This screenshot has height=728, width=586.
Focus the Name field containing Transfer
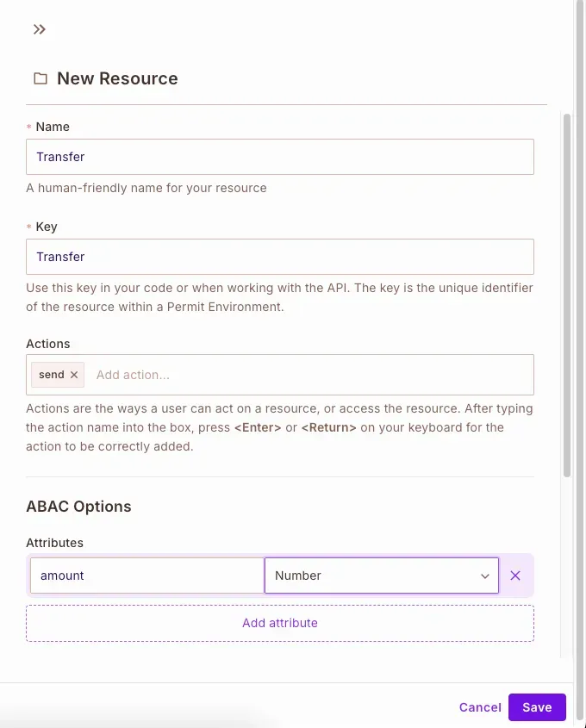pos(280,157)
